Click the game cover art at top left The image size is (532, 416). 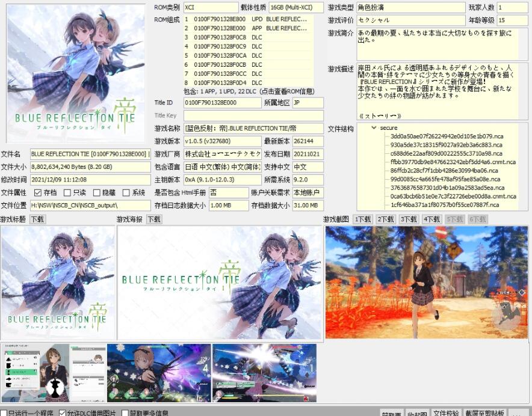point(76,73)
